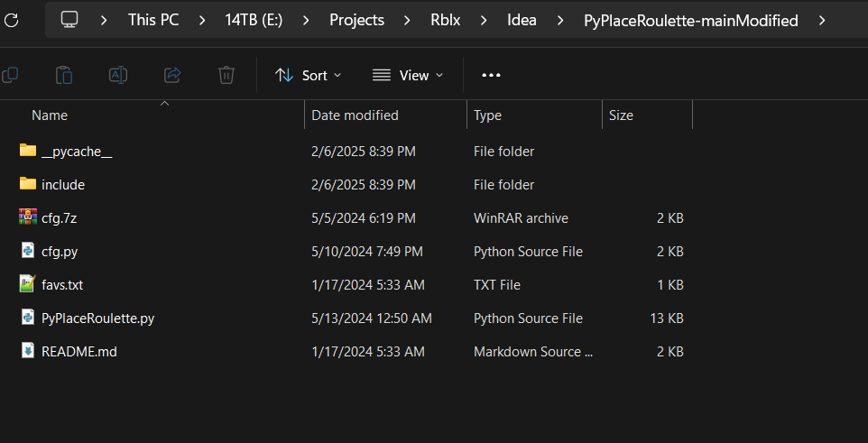Expand chevron after Projects breadcrumb
The image size is (868, 443).
pyautogui.click(x=408, y=21)
